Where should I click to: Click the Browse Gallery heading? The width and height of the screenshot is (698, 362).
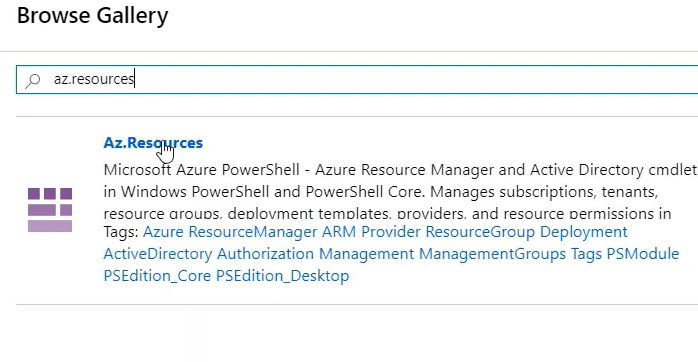[x=93, y=16]
